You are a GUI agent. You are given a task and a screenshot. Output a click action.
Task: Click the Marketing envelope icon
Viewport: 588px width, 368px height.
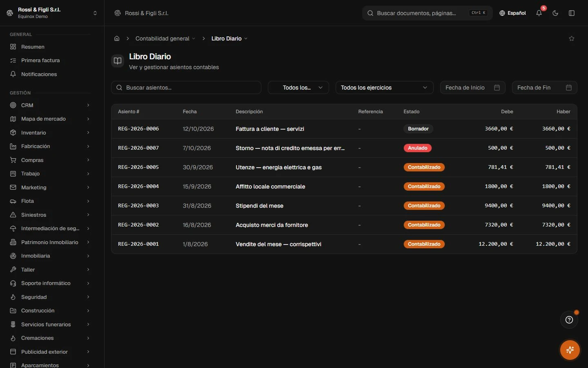[13, 188]
